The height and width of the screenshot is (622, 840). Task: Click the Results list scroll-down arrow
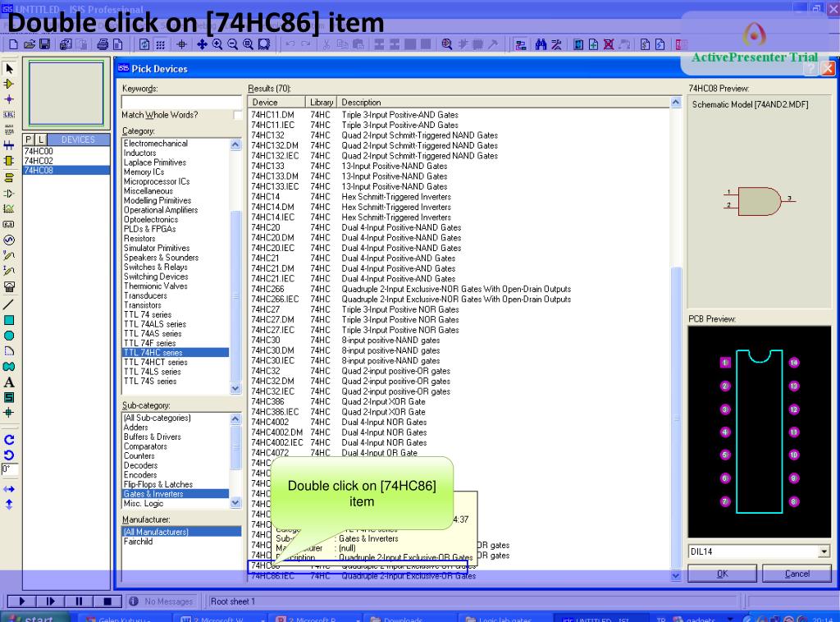(676, 575)
